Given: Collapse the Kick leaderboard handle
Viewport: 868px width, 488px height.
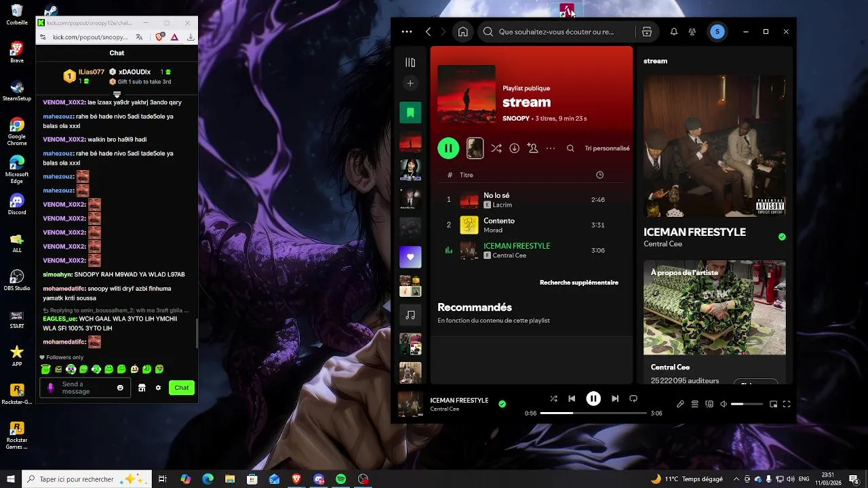Looking at the screenshot, I should tap(117, 94).
